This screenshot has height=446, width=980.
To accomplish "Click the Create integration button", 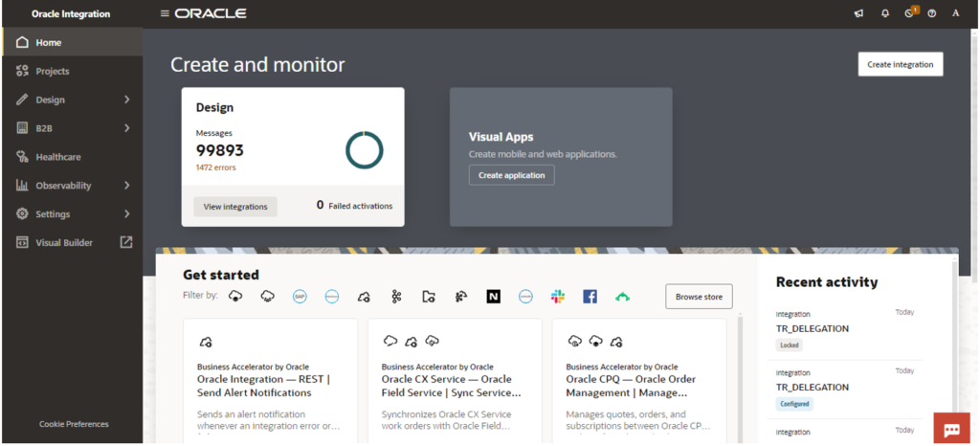I will tap(900, 64).
